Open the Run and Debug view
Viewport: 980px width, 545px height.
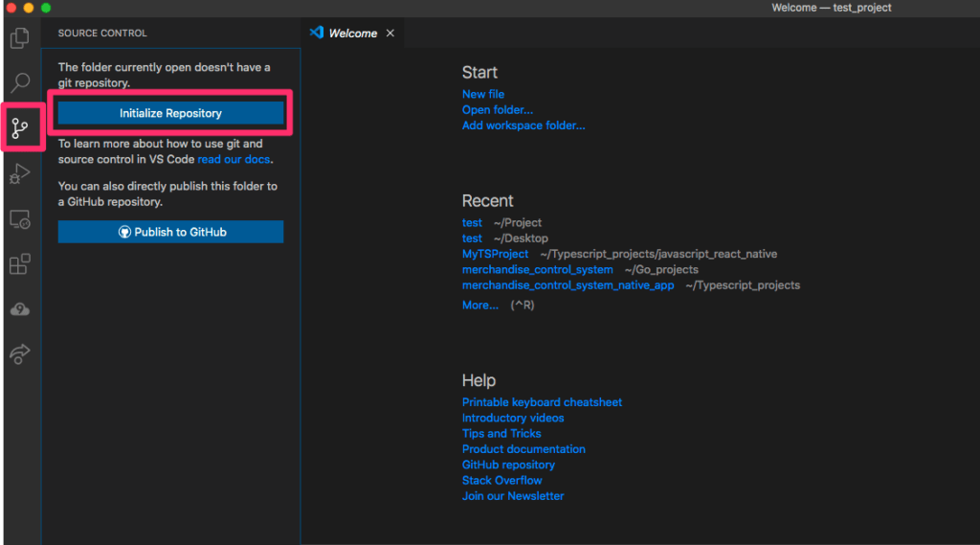point(19,174)
